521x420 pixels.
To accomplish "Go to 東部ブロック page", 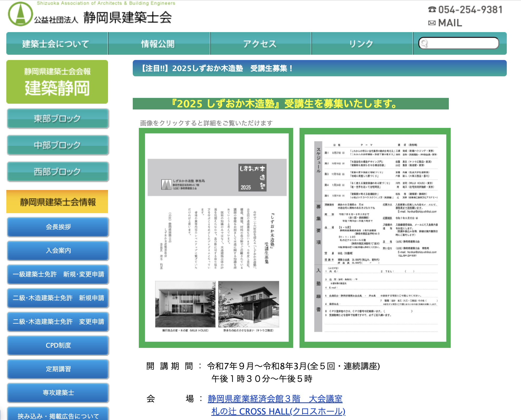I will [x=58, y=119].
